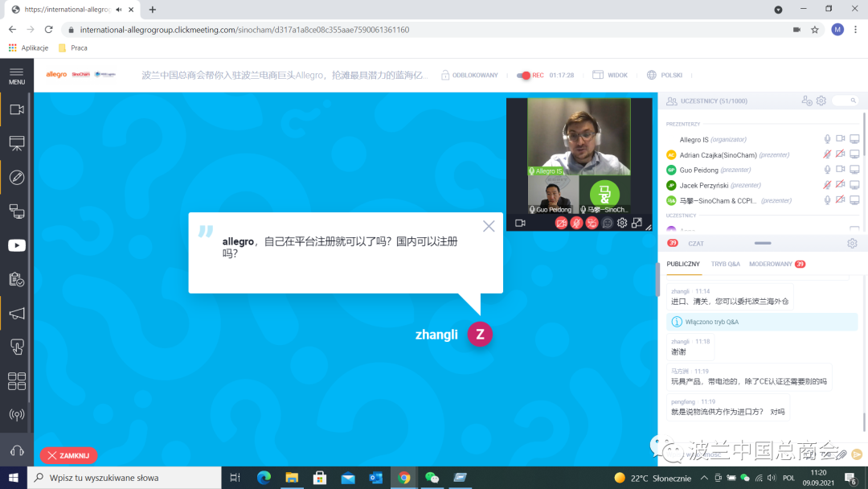Click the invite participant icon
The image size is (868, 489).
(806, 101)
